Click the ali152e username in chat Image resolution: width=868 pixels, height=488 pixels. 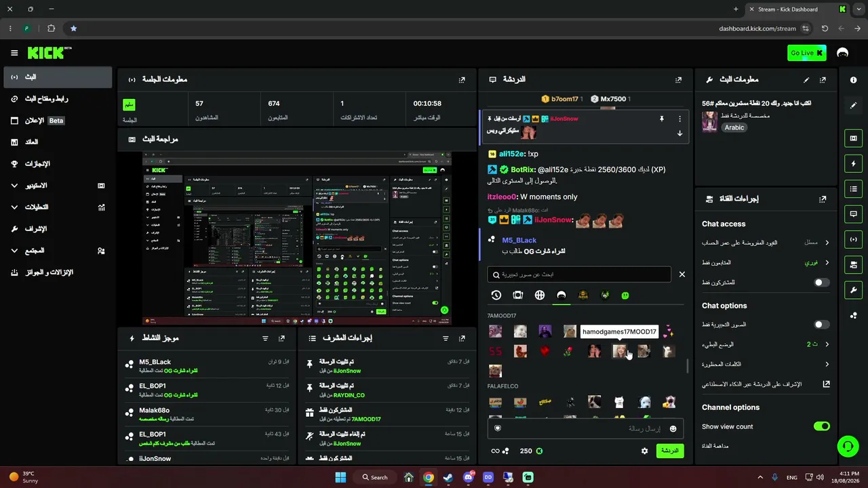pyautogui.click(x=512, y=154)
